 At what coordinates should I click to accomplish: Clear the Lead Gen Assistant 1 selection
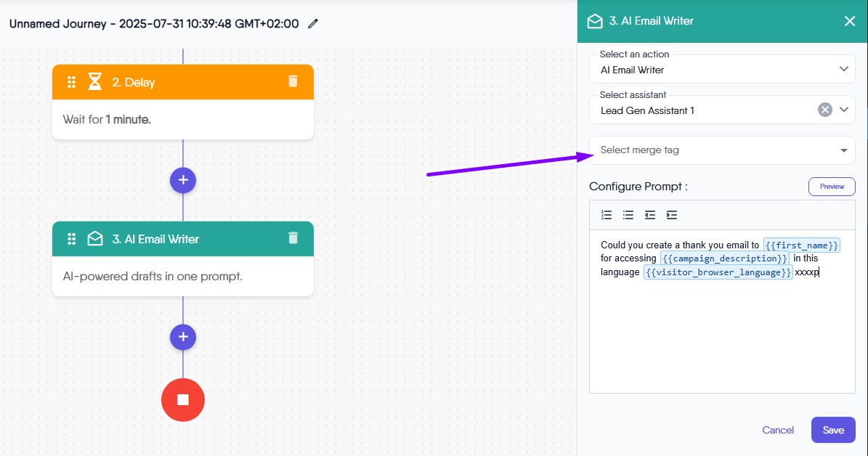[x=825, y=110]
